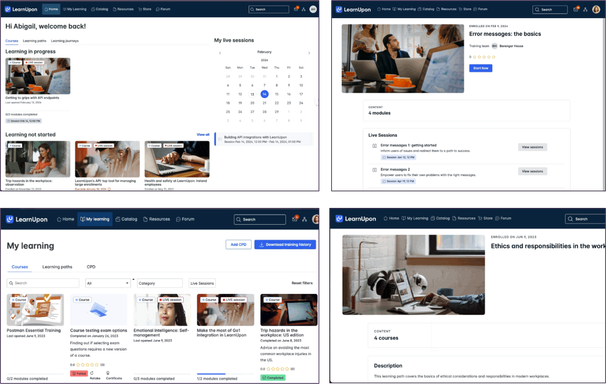Open Building API integrations with LearnUpon session

click(264, 139)
